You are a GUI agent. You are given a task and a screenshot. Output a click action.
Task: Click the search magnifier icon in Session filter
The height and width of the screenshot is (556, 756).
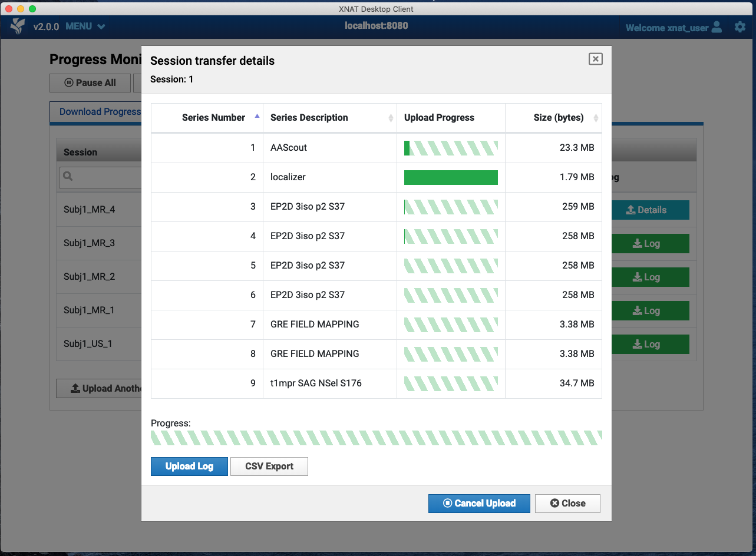tap(68, 176)
